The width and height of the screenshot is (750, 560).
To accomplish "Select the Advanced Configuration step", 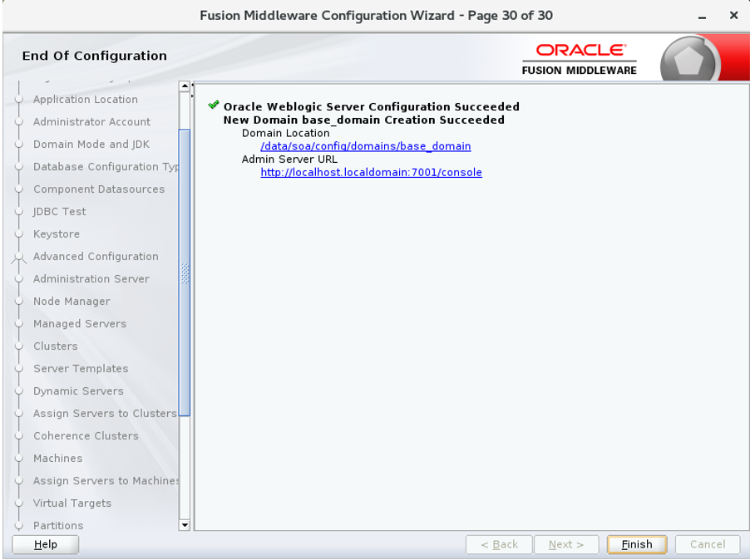I will [96, 257].
